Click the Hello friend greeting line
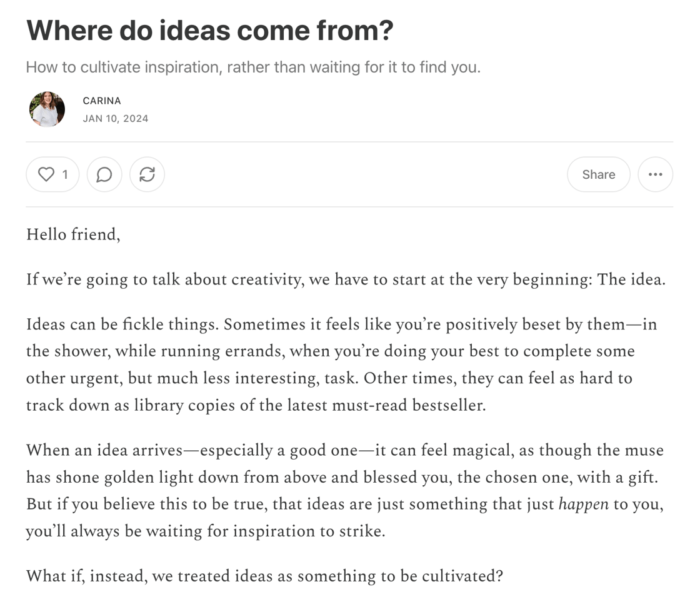 72,234
